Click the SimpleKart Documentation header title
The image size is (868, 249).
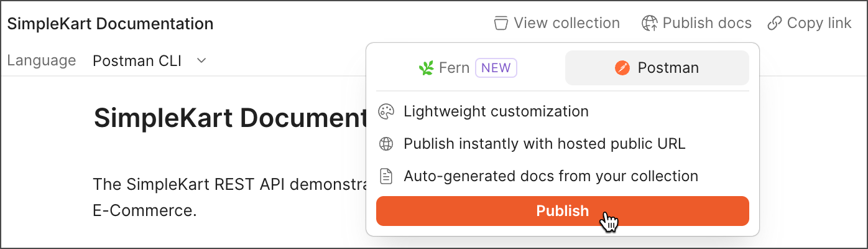[x=110, y=24]
